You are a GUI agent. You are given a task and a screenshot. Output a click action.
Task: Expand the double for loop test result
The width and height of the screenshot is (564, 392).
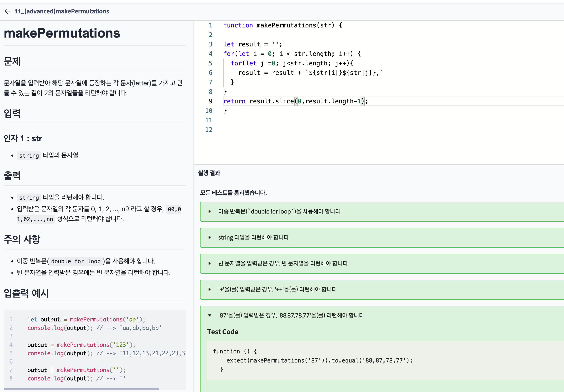point(209,211)
